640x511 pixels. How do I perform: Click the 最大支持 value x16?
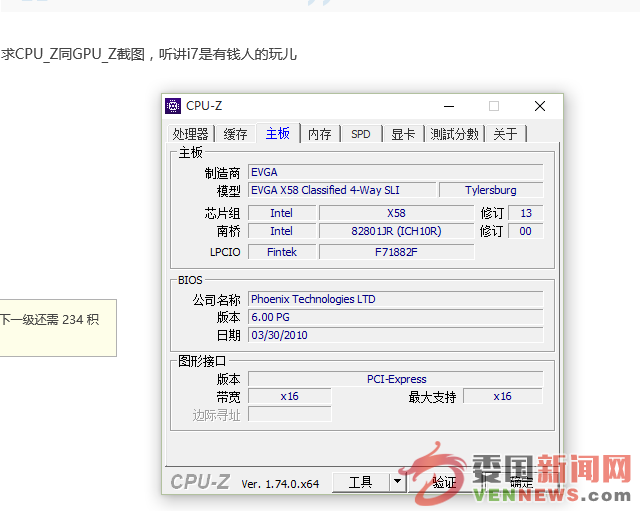pyautogui.click(x=502, y=396)
